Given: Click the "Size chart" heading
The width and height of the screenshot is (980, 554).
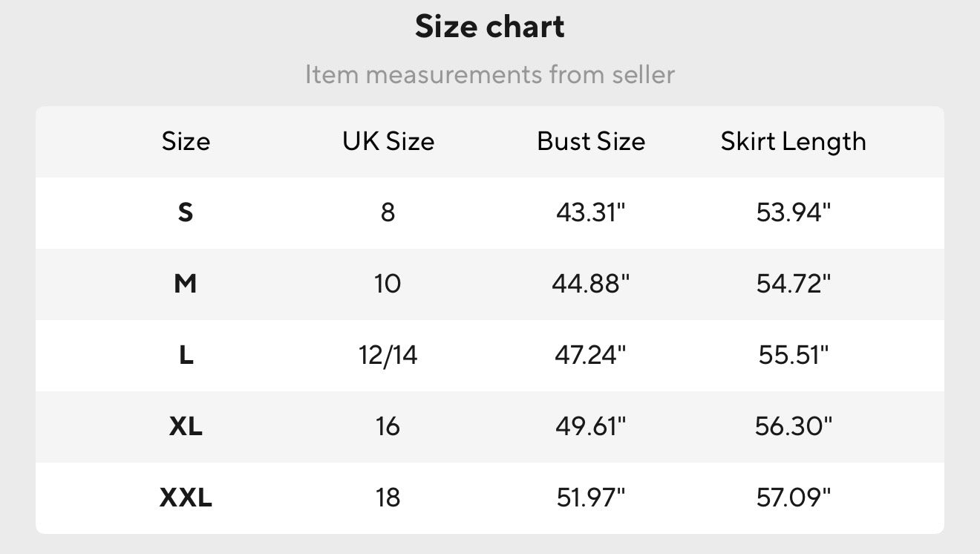Looking at the screenshot, I should point(490,27).
